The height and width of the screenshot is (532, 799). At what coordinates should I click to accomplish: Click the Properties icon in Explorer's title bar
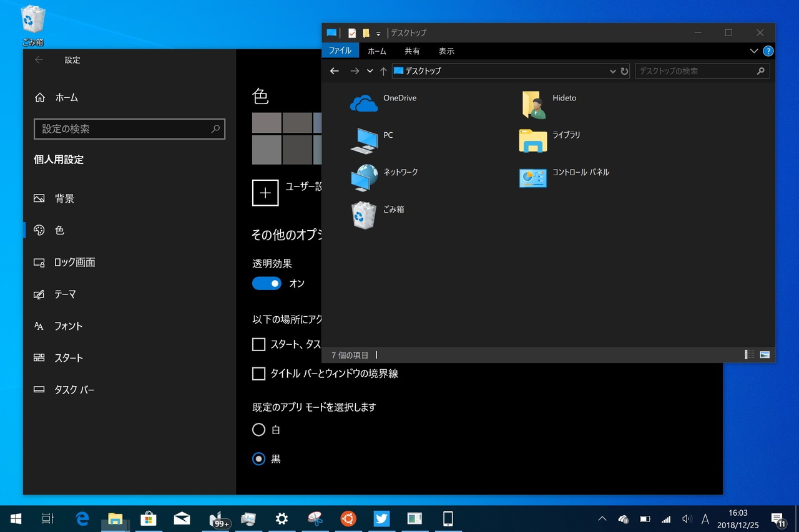coord(352,33)
